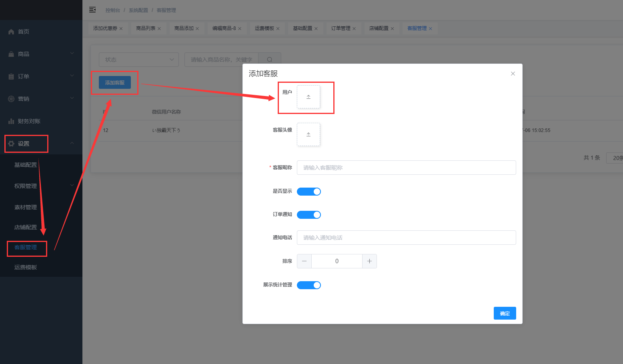Collapse the 设置 menu chevron

[x=72, y=143]
